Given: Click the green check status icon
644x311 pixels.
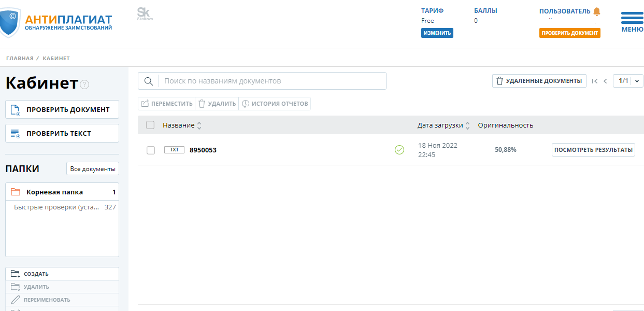Looking at the screenshot, I should click(x=399, y=150).
